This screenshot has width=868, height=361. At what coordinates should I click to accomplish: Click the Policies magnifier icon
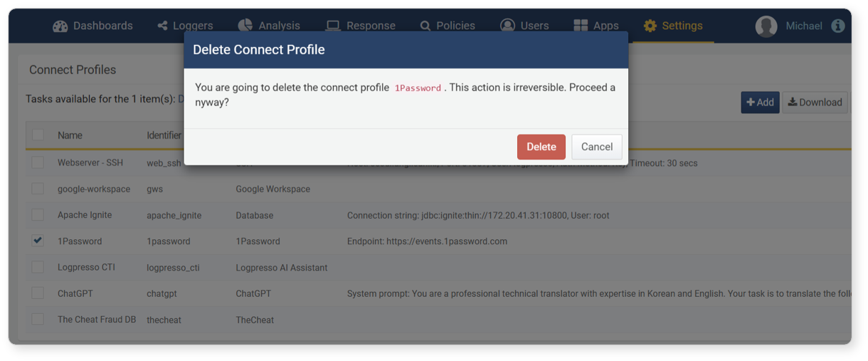[425, 26]
